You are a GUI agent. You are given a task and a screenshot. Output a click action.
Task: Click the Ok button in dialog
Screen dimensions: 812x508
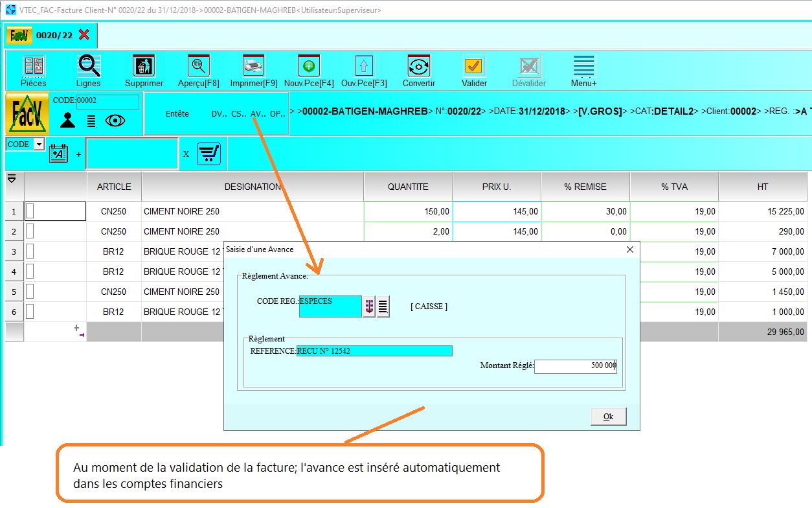pos(608,417)
